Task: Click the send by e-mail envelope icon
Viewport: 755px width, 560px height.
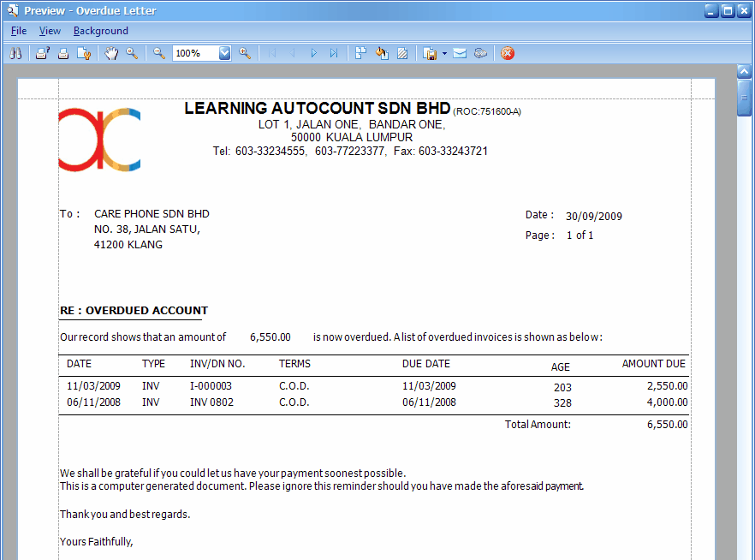Action: point(460,53)
